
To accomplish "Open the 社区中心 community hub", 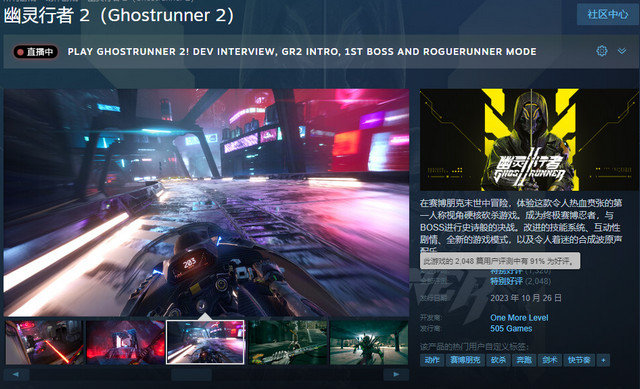I will [607, 15].
